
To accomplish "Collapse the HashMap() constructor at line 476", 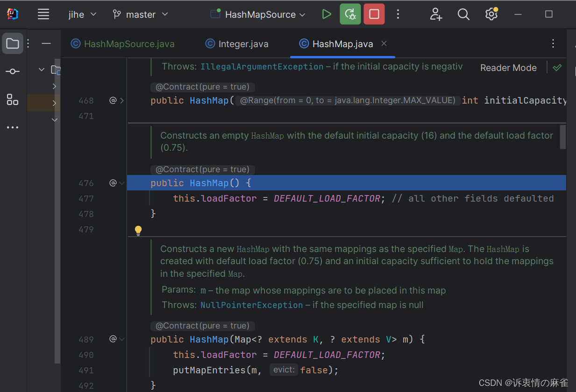I will (122, 183).
